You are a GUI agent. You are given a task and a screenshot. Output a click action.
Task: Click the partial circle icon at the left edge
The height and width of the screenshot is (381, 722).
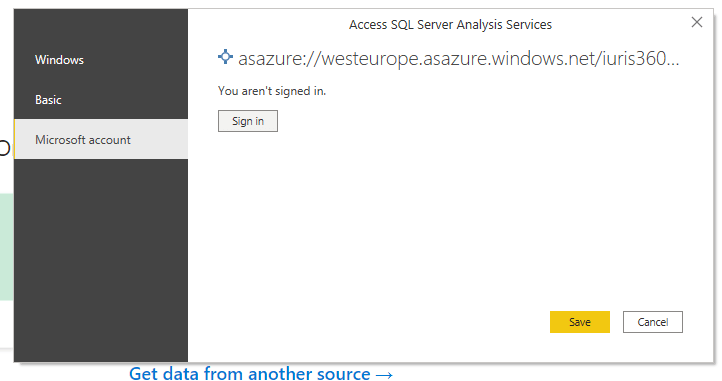coord(5,148)
